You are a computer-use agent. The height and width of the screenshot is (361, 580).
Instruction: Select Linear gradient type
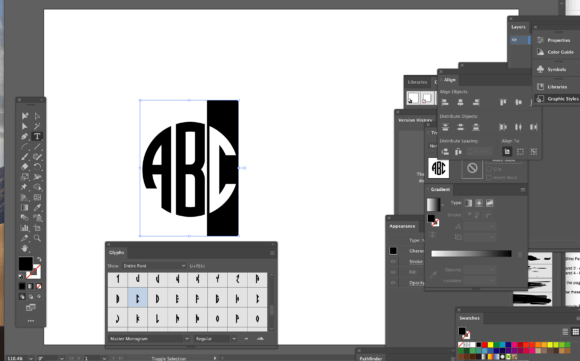point(468,203)
